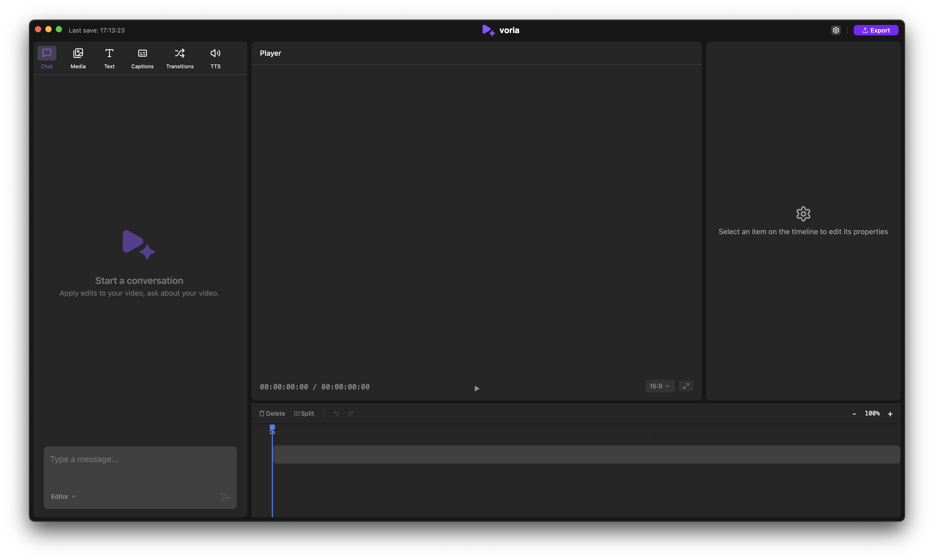The height and width of the screenshot is (560, 934).
Task: Show the Transitions panel
Action: pos(180,58)
